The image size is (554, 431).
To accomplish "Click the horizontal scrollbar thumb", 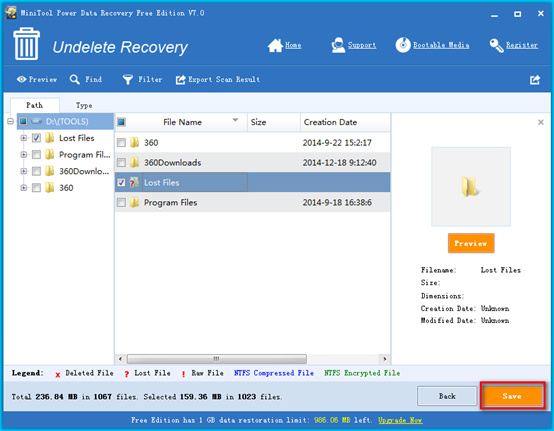I will click(217, 359).
